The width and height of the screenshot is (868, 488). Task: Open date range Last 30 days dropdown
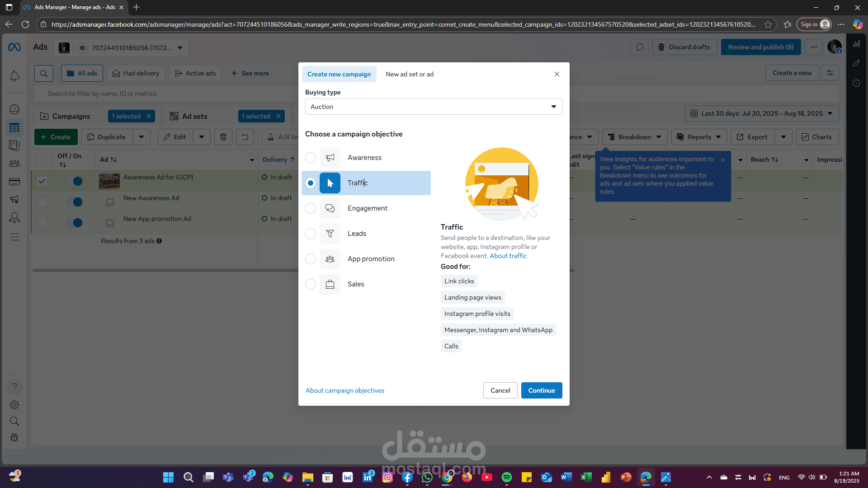762,113
